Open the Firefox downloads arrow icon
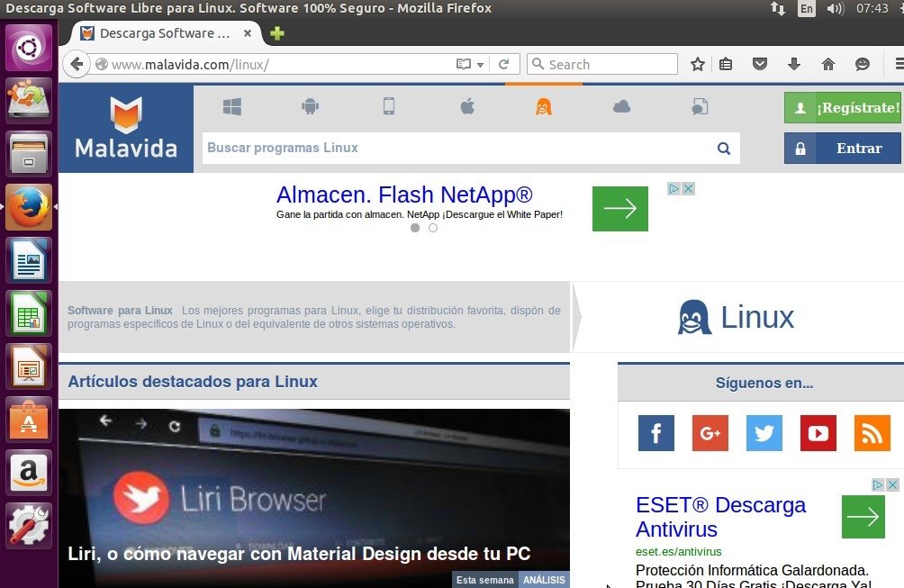 (794, 64)
